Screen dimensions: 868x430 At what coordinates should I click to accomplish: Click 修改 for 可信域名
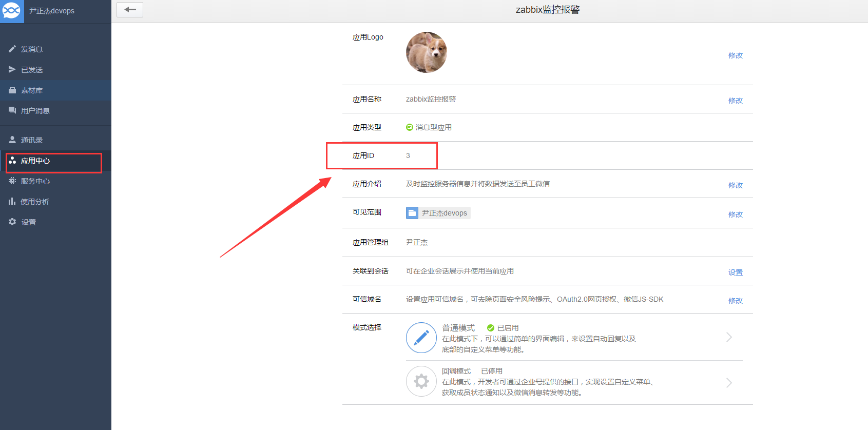click(x=736, y=301)
